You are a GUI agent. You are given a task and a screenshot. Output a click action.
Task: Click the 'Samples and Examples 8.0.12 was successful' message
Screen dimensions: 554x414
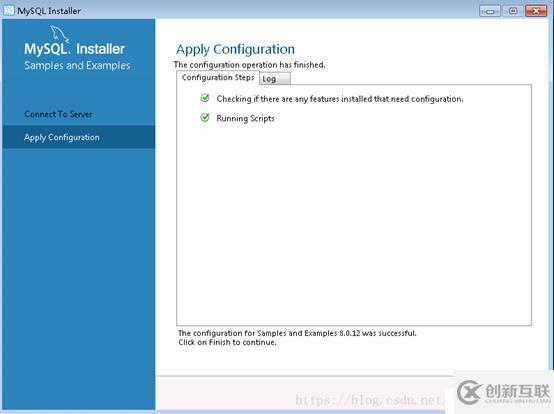coord(297,333)
